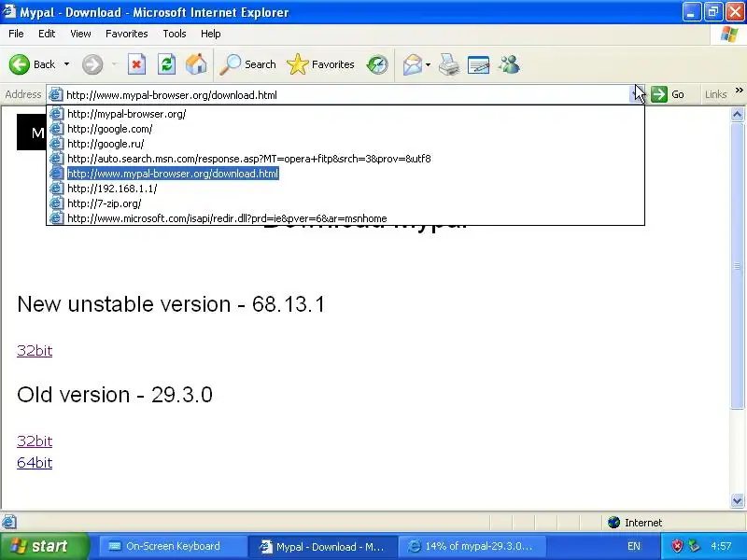Select http://google.com/ from address list
Image resolution: width=747 pixels, height=560 pixels.
[345, 129]
